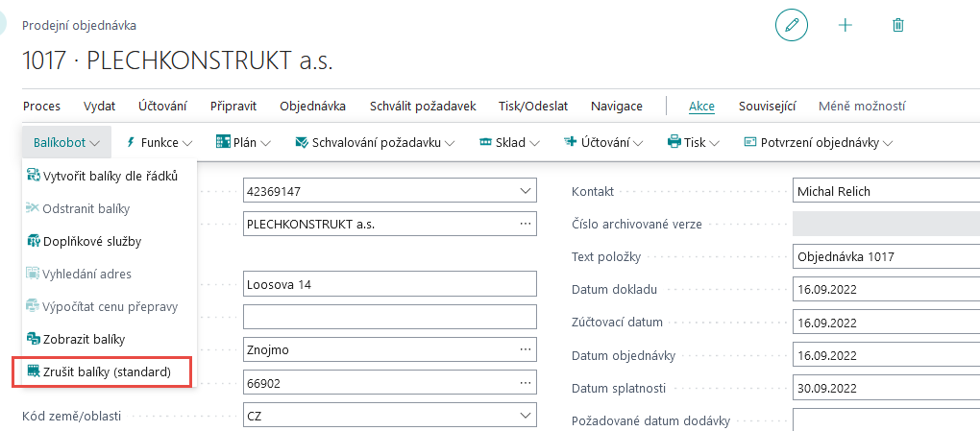The height and width of the screenshot is (431, 980).
Task: Expand the Tisk dropdown
Action: (x=715, y=143)
